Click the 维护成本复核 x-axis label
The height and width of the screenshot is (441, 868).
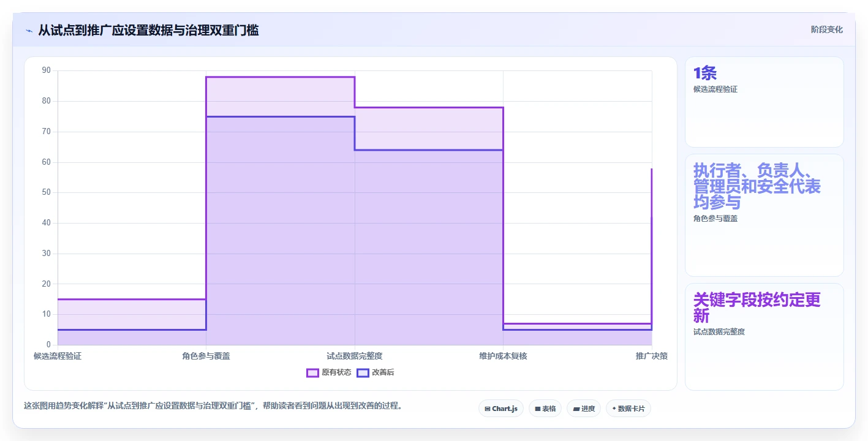503,356
